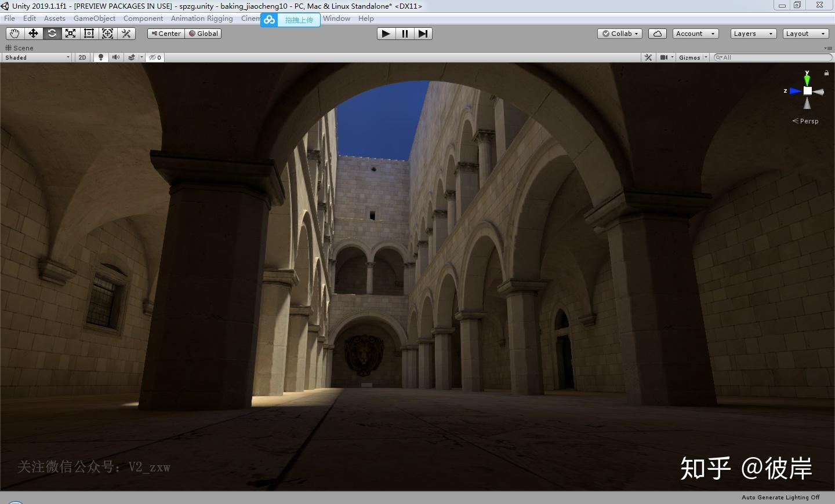Open the Collab dropdown
835x504 pixels.
620,34
